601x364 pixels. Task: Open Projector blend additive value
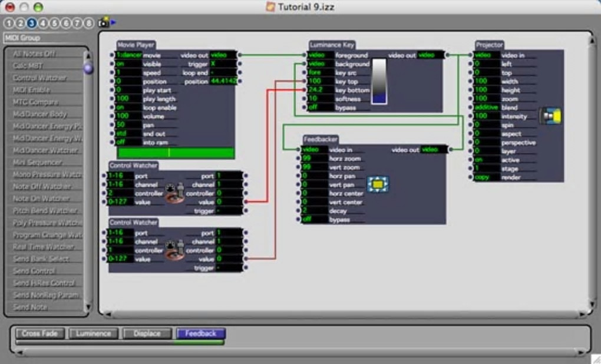tap(487, 107)
